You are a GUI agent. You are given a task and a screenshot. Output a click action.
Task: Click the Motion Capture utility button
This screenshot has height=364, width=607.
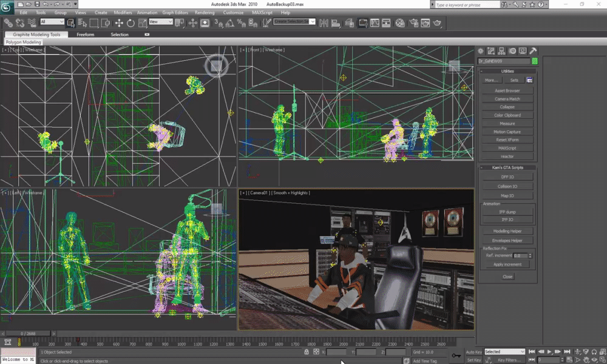coord(507,132)
